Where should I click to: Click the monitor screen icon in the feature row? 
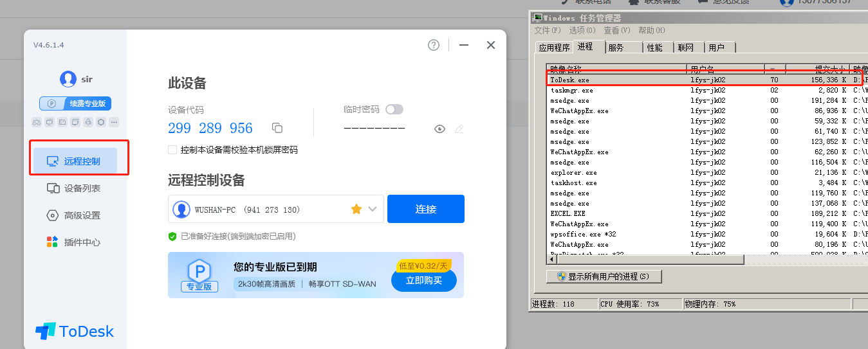[50, 122]
